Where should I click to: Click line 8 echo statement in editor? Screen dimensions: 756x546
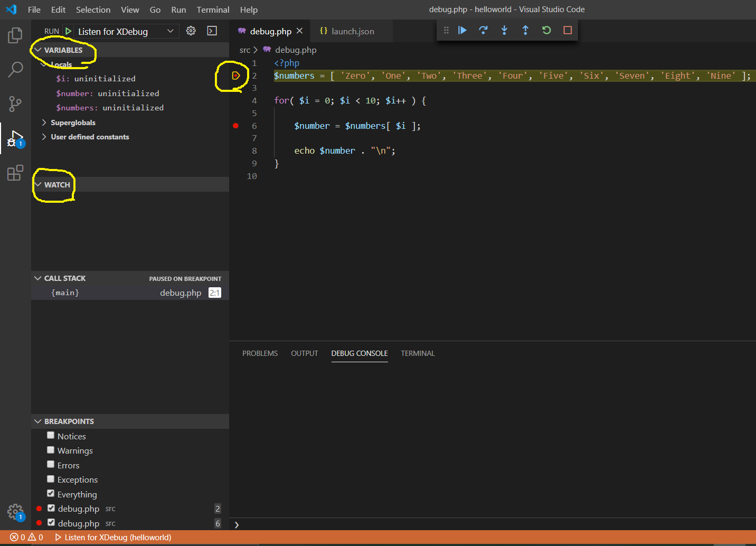[x=345, y=151]
